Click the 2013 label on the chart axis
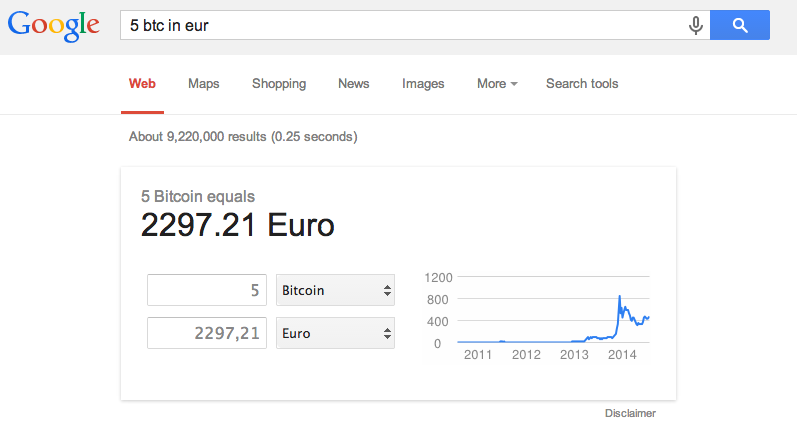 click(x=574, y=355)
